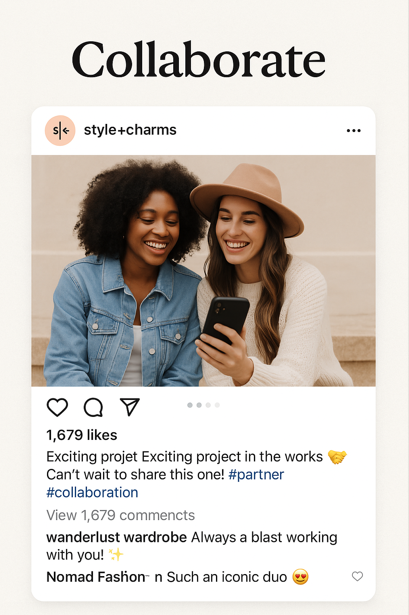
Task: Open wanderlust wardrobe commenter profile
Action: tap(116, 537)
